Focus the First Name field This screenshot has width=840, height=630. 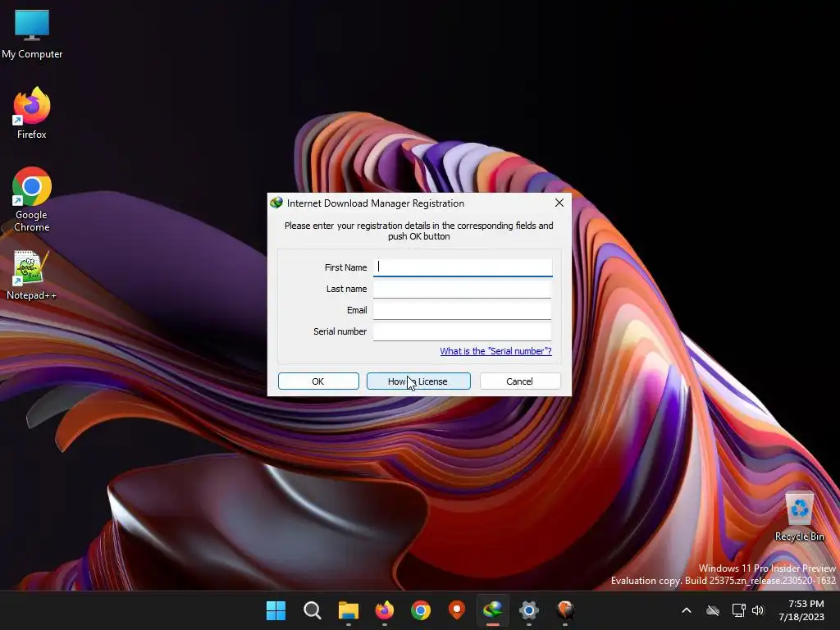(x=463, y=267)
